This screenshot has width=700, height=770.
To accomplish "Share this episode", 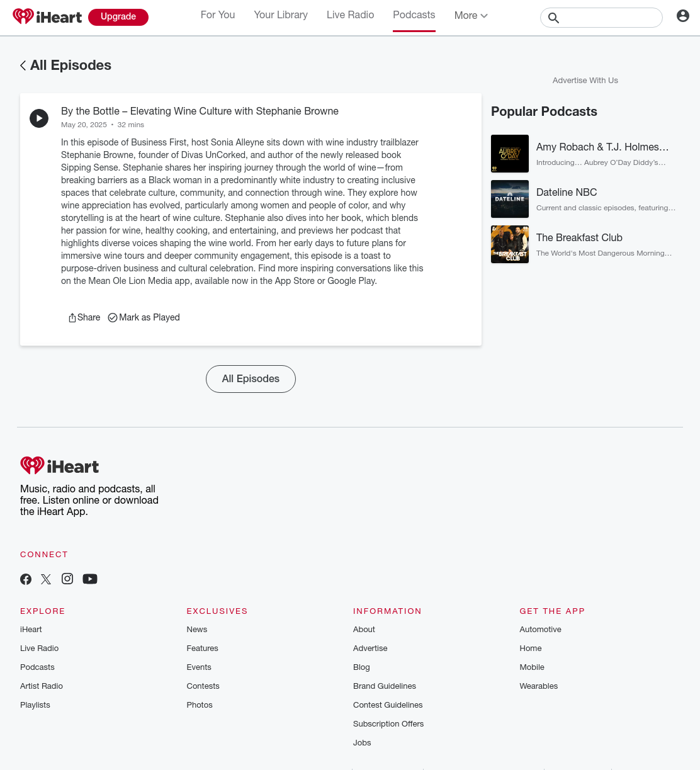I will click(84, 317).
